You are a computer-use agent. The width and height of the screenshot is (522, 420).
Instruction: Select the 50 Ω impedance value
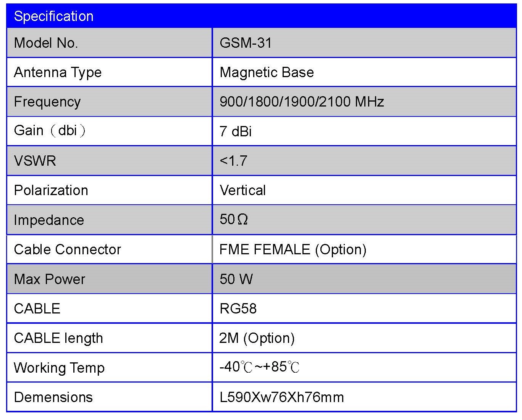[234, 220]
